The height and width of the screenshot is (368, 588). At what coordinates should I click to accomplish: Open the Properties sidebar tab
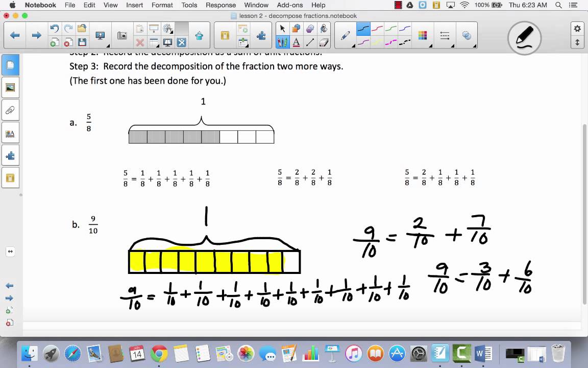(10, 133)
